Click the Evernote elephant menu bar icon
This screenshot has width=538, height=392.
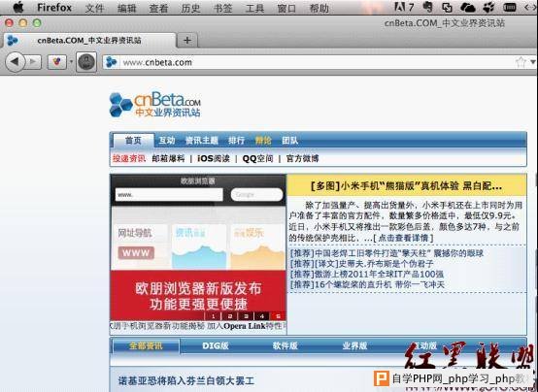coord(428,7)
